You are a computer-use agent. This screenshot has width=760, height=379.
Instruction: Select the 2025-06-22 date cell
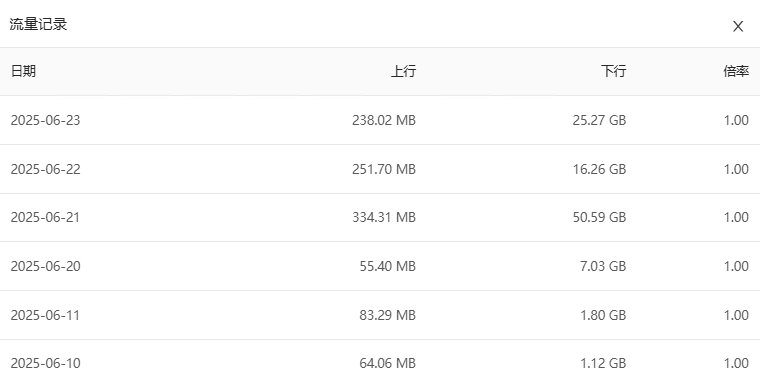(46, 169)
